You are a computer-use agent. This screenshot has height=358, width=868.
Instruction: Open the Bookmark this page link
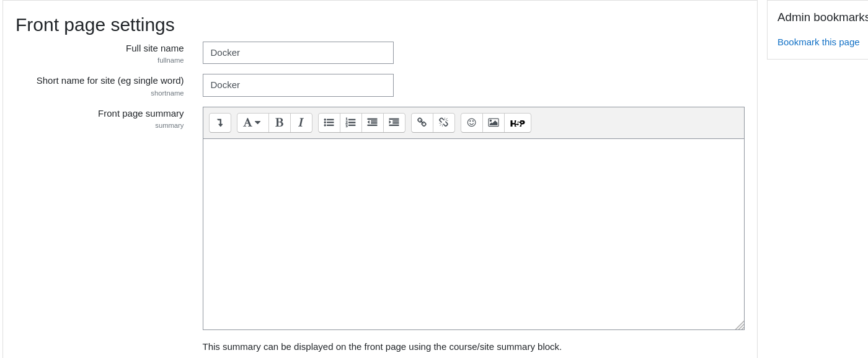coord(818,42)
